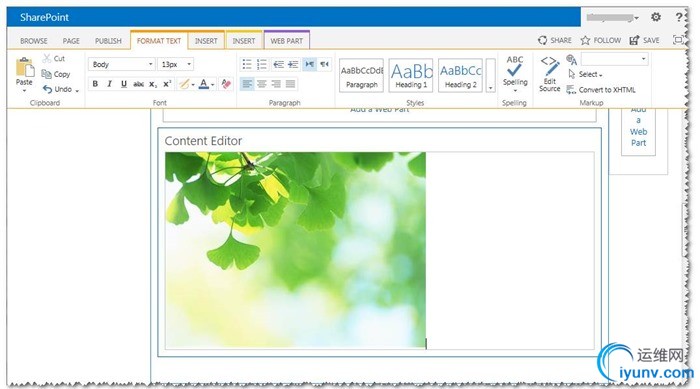Toggle italic formatting
700x389 pixels.
tap(109, 84)
